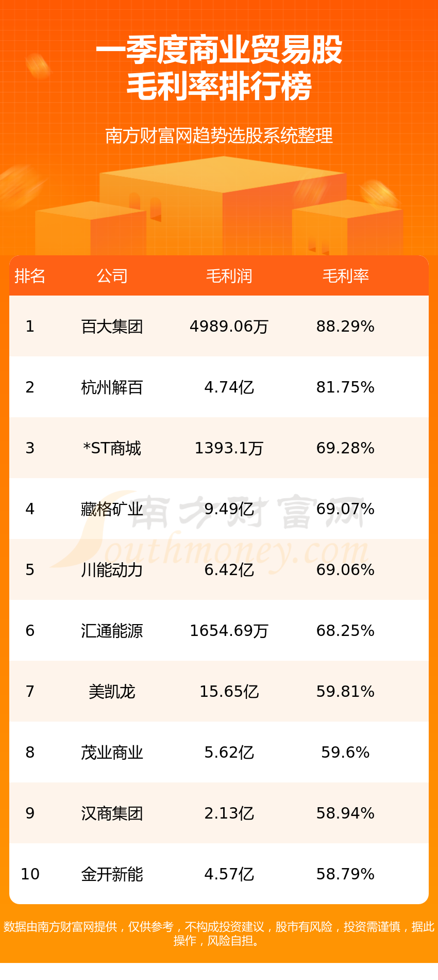Click the 排名 column header
The image size is (438, 980).
click(30, 276)
